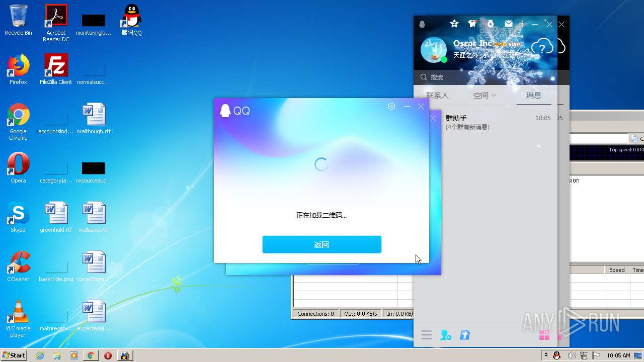Show hidden tray icons arrow
Screen dimensions: 644x362
tap(546, 355)
